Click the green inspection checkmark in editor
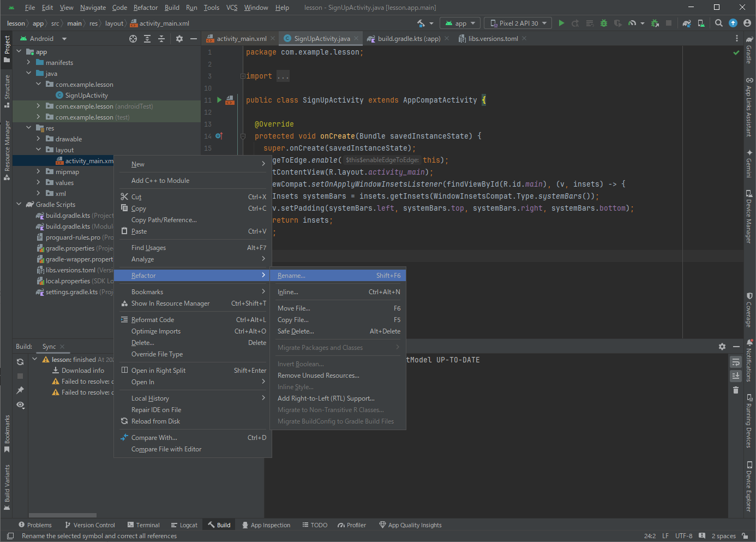The height and width of the screenshot is (542, 756). click(x=736, y=53)
